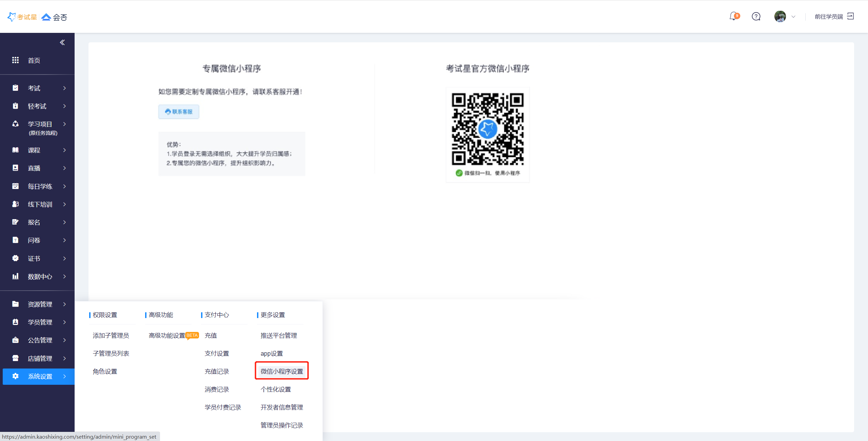Viewport: 868px width, 441px height.
Task: Expand the 考试 menu chevron
Action: (64, 88)
